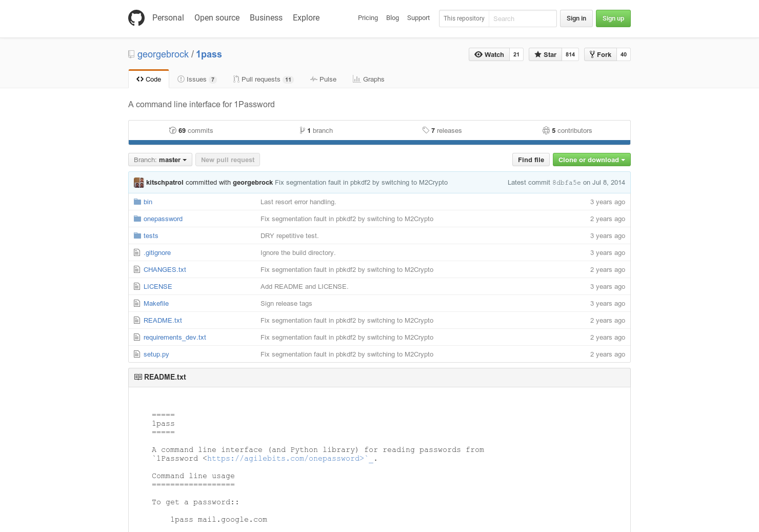Go to the Support page
This screenshot has height=532, width=759.
pos(418,18)
